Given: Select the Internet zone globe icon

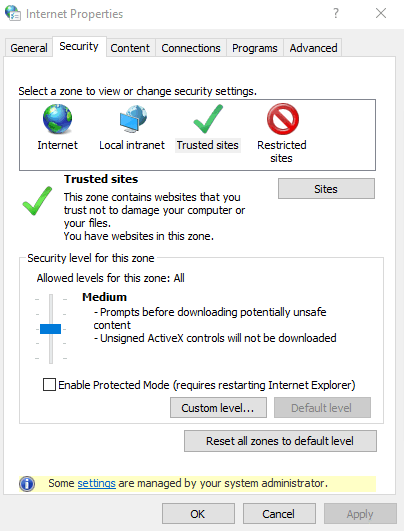Looking at the screenshot, I should tap(57, 119).
